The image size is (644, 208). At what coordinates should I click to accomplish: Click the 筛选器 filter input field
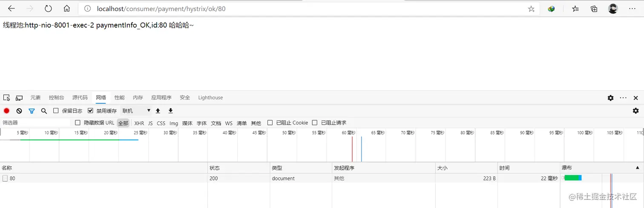click(36, 123)
